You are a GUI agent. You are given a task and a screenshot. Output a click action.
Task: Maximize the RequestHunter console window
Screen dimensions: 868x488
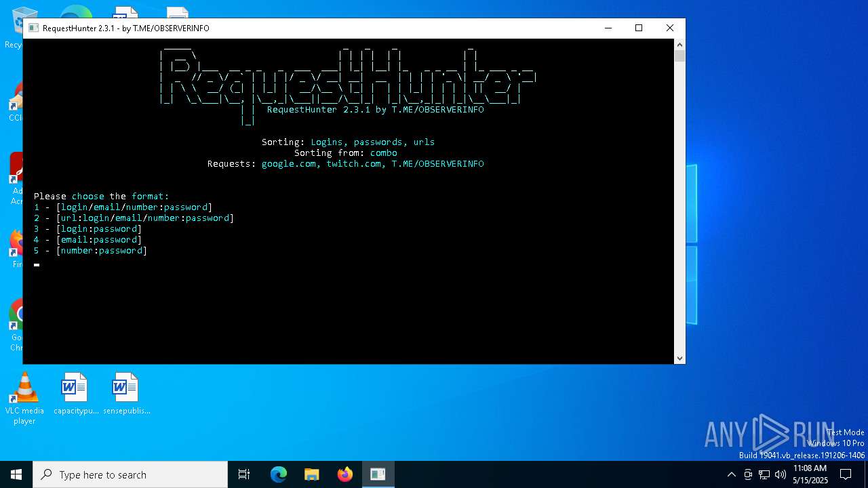pos(638,28)
